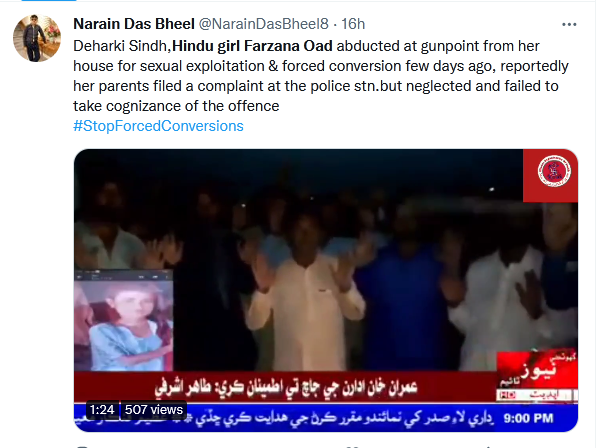
Task: Click the Narain Das Bheel display name
Action: 134,24
